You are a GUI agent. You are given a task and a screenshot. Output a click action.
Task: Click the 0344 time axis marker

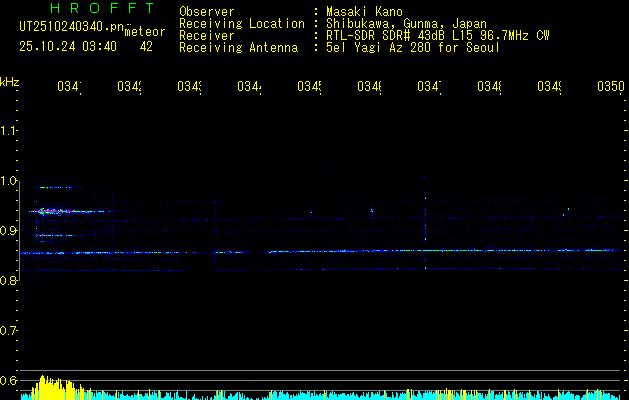click(x=249, y=86)
